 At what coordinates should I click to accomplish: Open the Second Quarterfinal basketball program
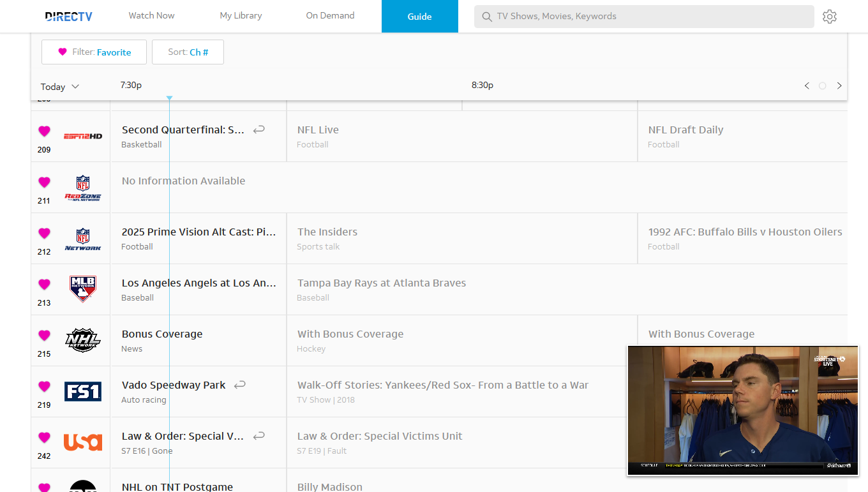coord(198,136)
